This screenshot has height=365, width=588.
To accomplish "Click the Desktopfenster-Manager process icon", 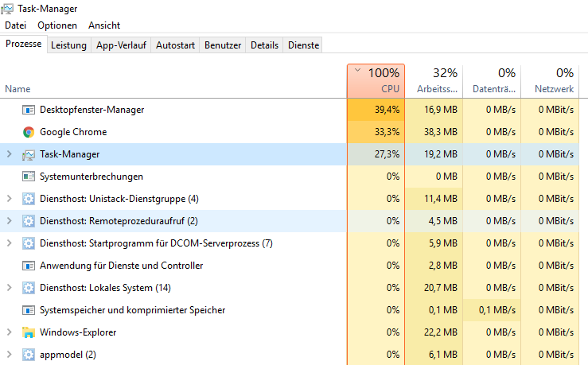I will 29,110.
